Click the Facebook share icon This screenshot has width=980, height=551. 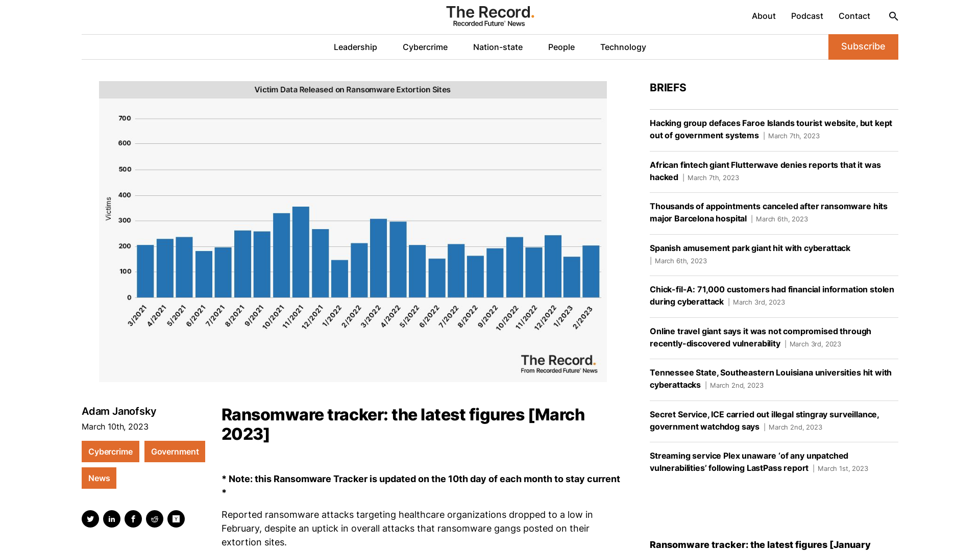click(x=133, y=518)
